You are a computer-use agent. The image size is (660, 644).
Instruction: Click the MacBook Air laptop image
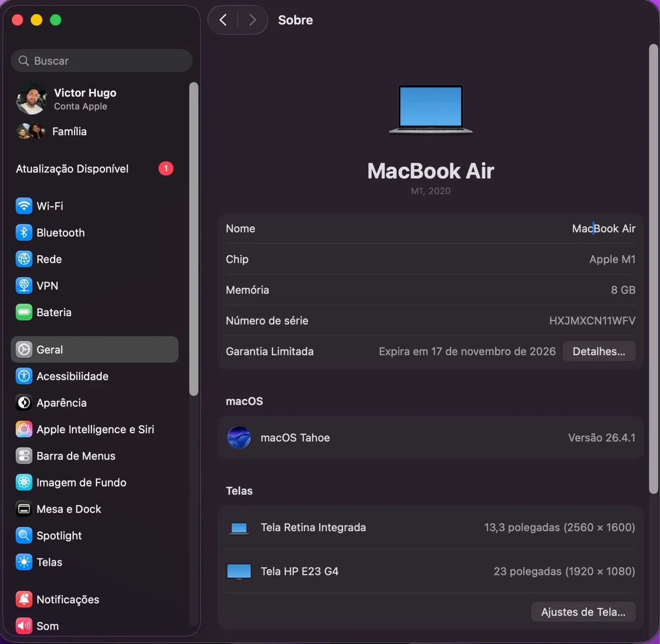pyautogui.click(x=431, y=110)
